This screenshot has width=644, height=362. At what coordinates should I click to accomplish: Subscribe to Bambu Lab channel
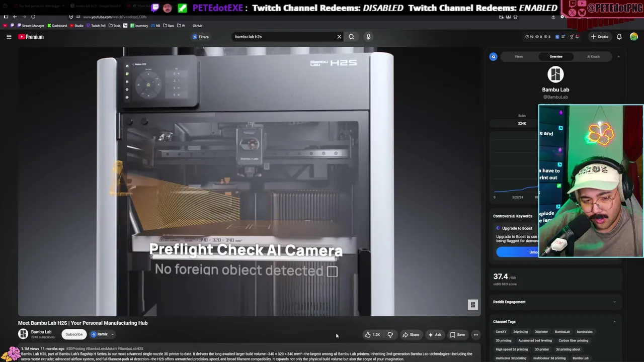74,334
